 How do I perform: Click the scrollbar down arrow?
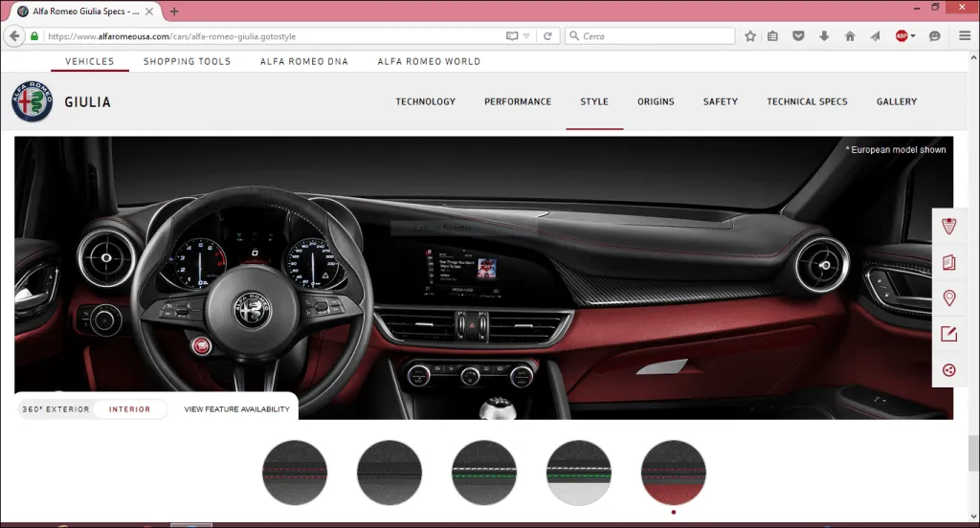[x=973, y=517]
